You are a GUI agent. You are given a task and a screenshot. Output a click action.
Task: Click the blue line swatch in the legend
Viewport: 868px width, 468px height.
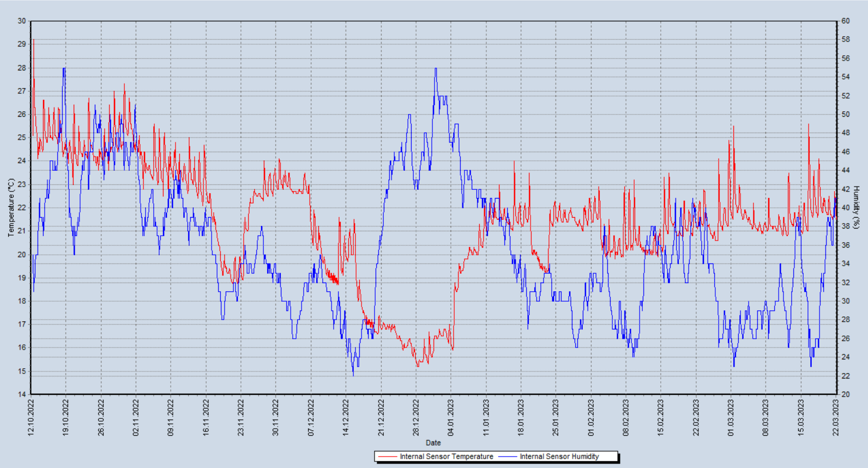tap(508, 457)
